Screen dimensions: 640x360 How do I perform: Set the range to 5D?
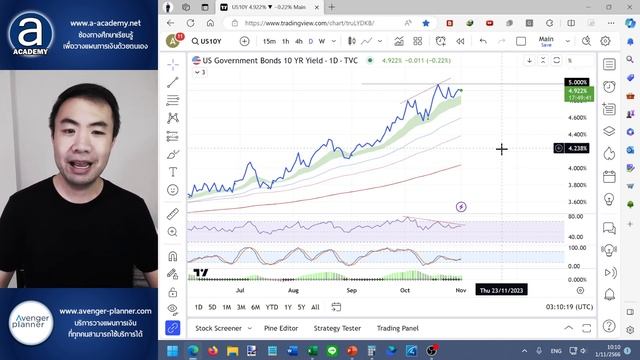(x=212, y=307)
